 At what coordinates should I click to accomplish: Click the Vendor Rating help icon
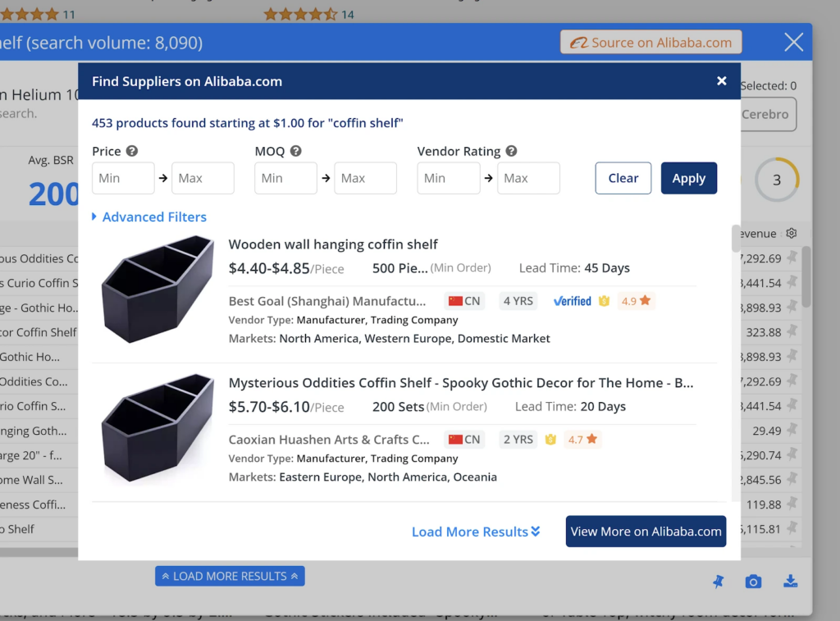click(511, 151)
